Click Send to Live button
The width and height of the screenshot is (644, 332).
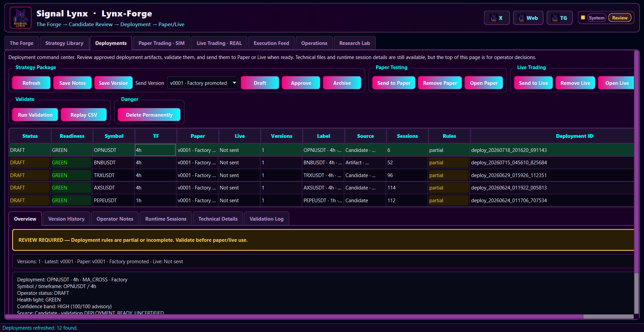click(533, 83)
